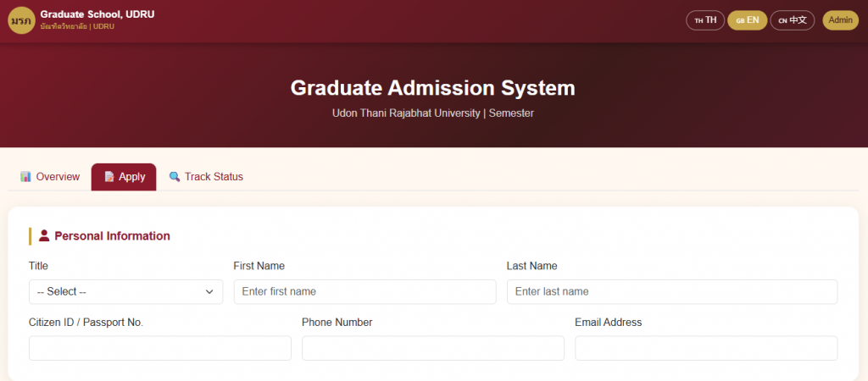The height and width of the screenshot is (381, 868).
Task: Open the Admin button
Action: click(x=840, y=19)
